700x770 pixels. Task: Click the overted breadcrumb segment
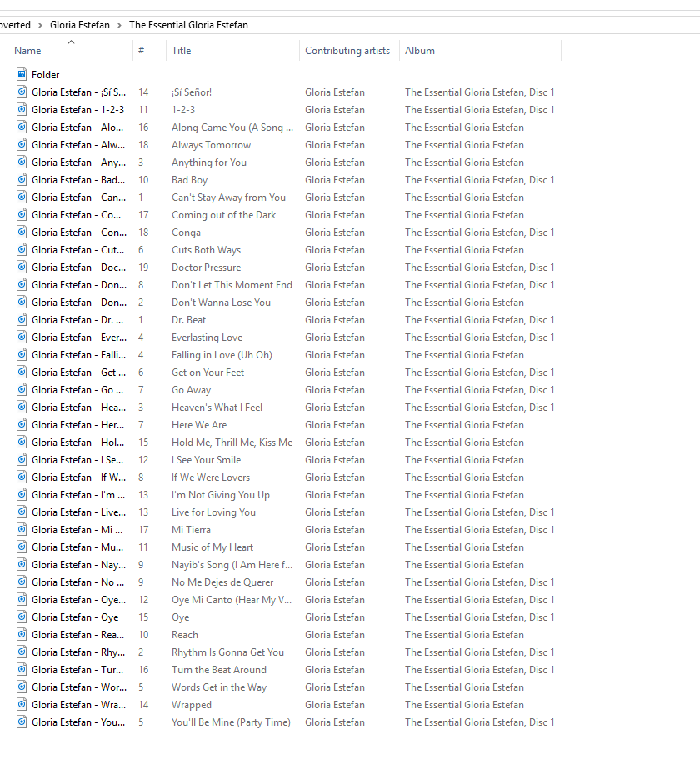click(x=15, y=25)
